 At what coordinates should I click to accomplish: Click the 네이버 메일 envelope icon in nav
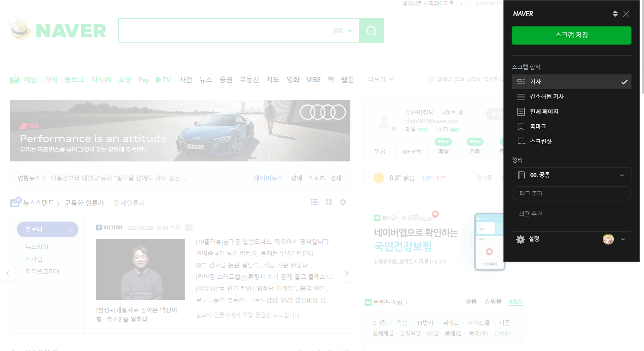(15, 79)
